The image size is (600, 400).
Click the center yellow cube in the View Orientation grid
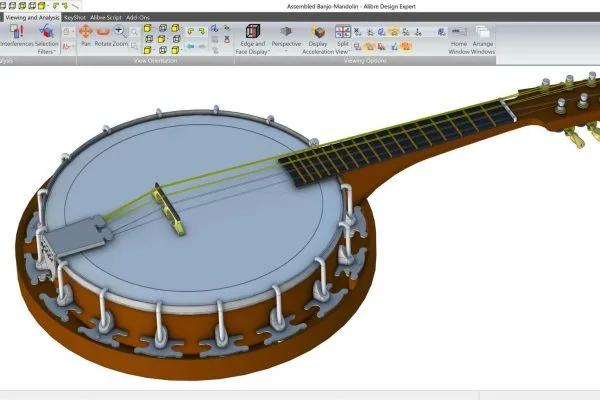click(x=161, y=39)
